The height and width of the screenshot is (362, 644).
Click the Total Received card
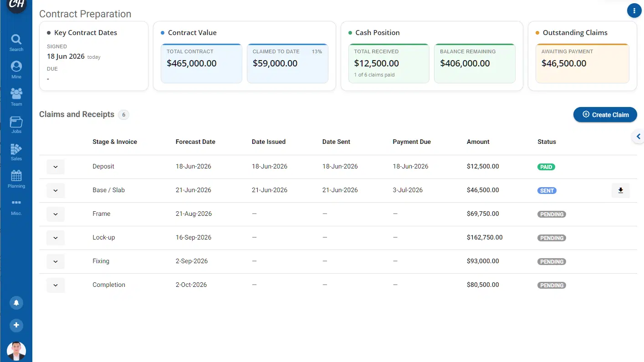388,63
